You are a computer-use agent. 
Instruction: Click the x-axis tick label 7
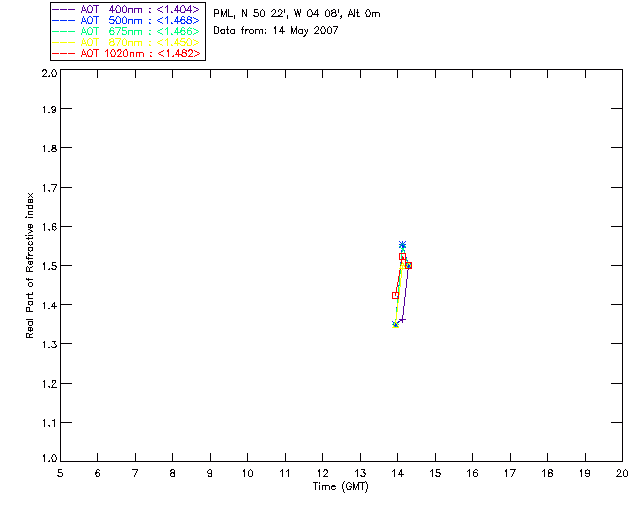pos(135,473)
